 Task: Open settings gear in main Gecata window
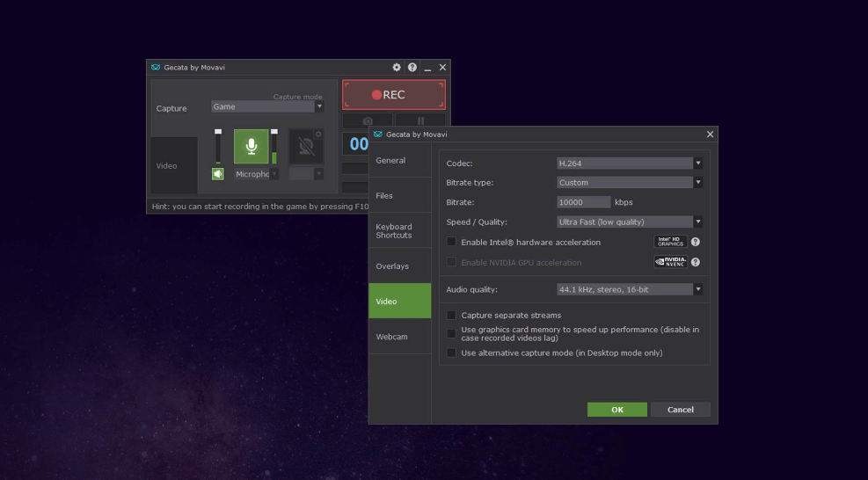coord(397,67)
